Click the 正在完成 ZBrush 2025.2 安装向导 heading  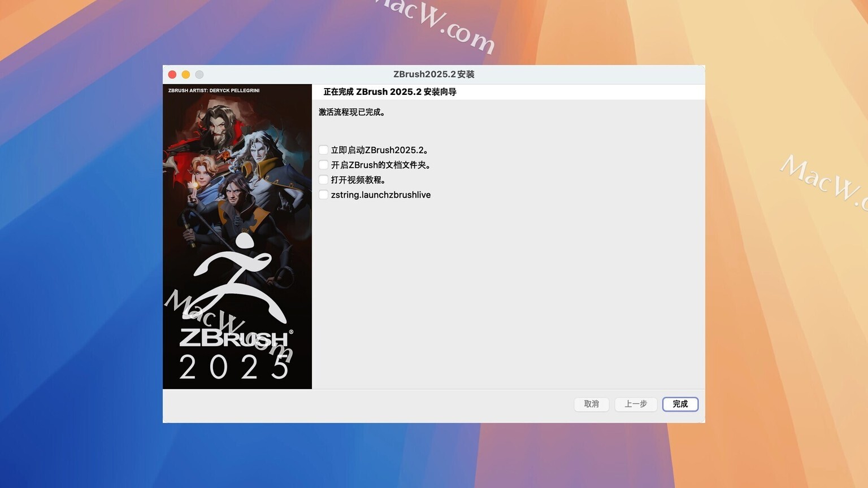tap(390, 91)
